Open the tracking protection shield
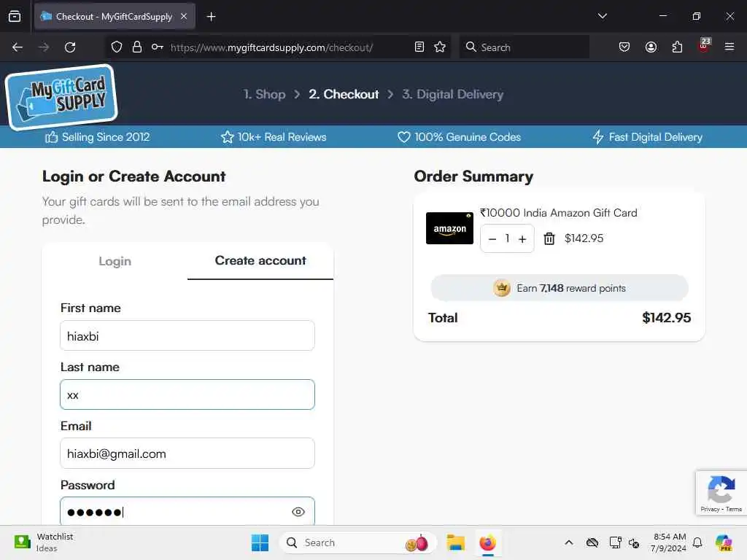The height and width of the screenshot is (560, 747). [117, 47]
